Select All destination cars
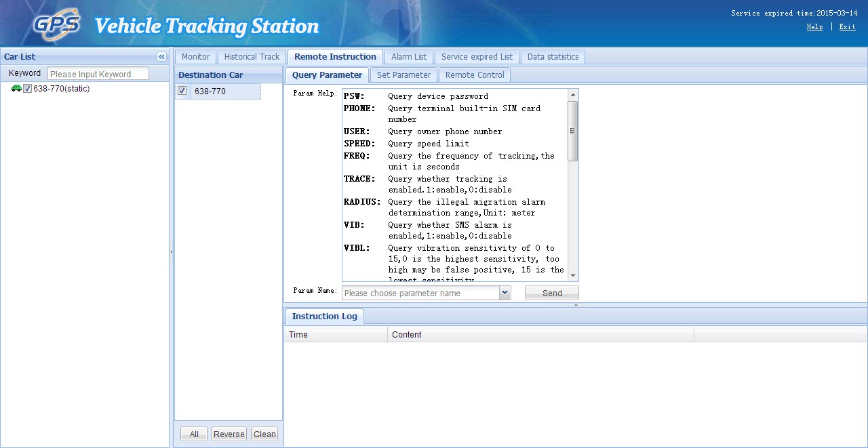 [194, 434]
